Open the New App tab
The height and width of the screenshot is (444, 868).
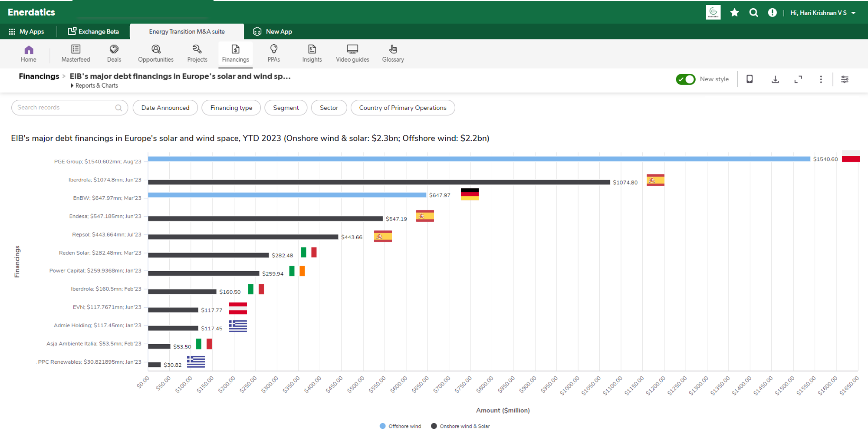(x=273, y=32)
